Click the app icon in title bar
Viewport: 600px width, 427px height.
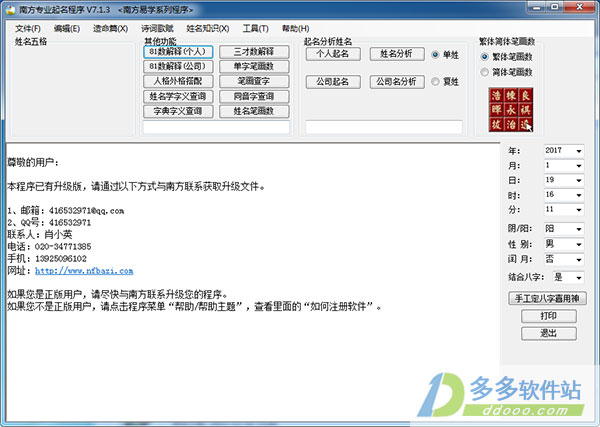pyautogui.click(x=10, y=10)
